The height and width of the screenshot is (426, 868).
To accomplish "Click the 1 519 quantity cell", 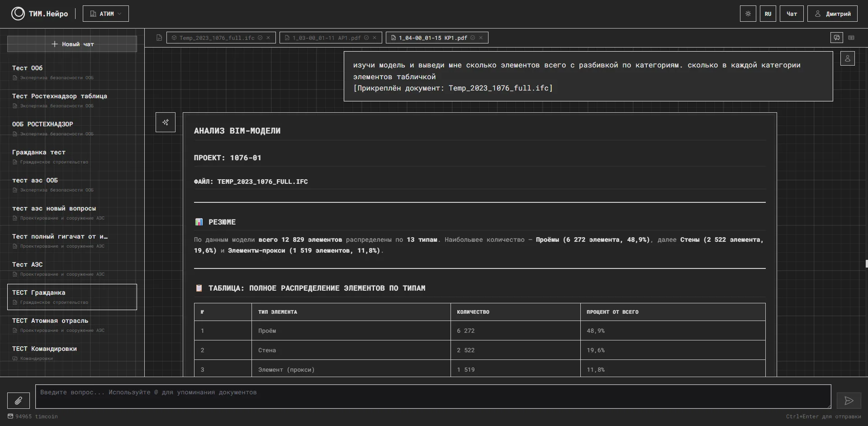I will (x=516, y=369).
